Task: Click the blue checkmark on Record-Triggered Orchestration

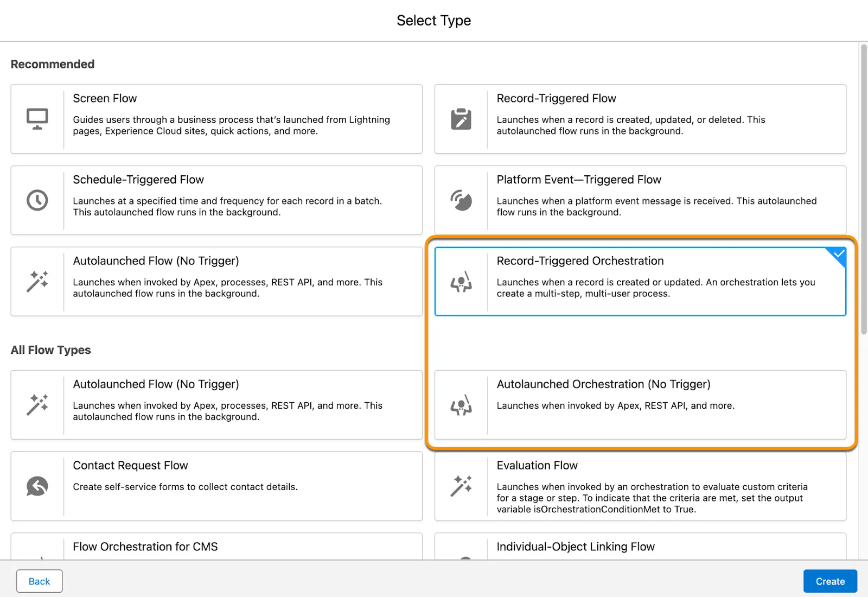Action: [838, 255]
